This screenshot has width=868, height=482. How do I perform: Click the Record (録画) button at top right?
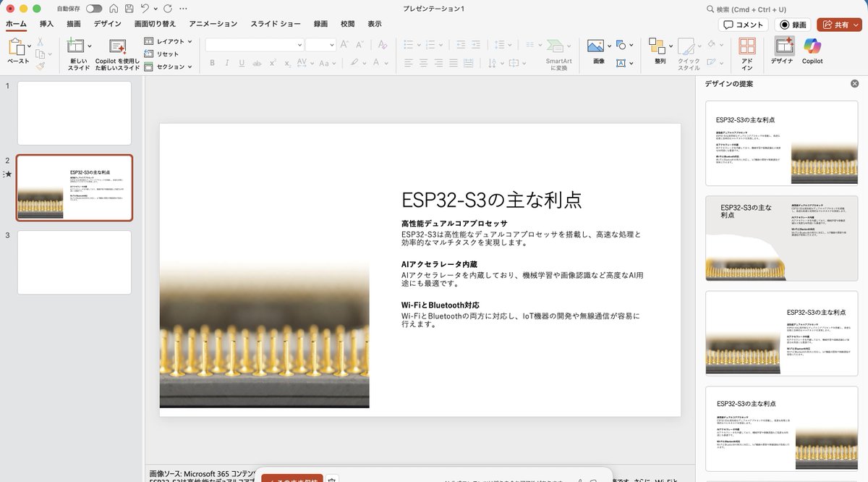793,25
